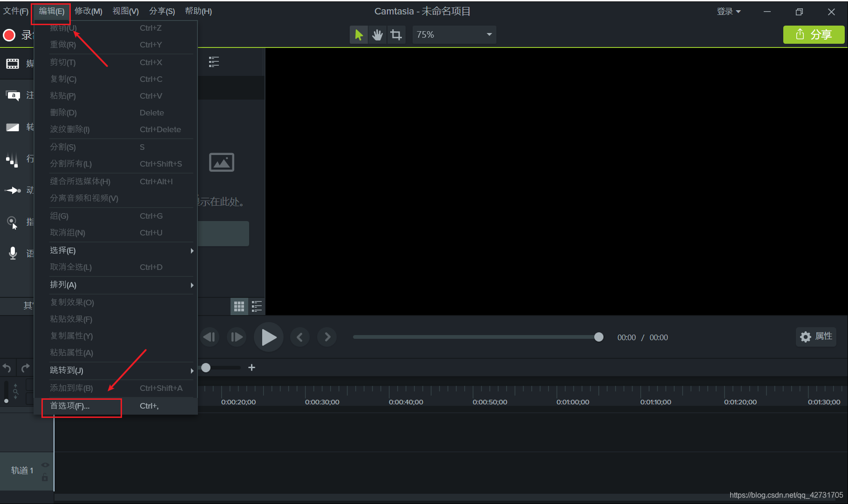The image size is (848, 504).
Task: Click Redo menu entry
Action: click(116, 45)
